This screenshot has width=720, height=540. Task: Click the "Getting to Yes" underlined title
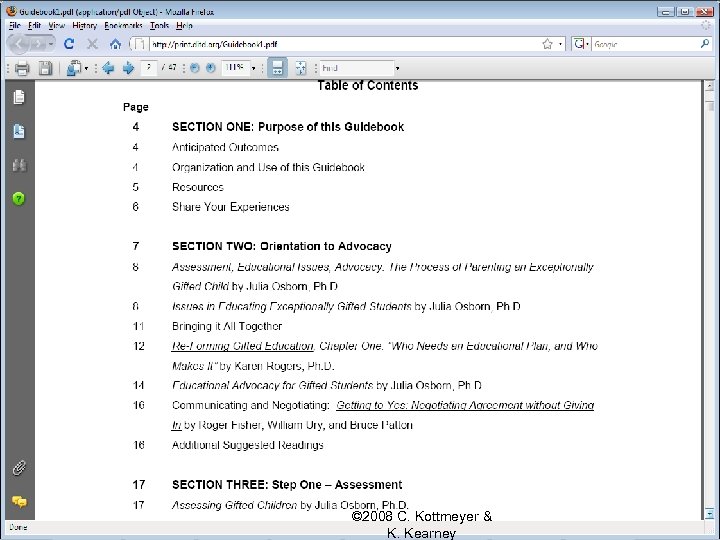click(x=465, y=405)
